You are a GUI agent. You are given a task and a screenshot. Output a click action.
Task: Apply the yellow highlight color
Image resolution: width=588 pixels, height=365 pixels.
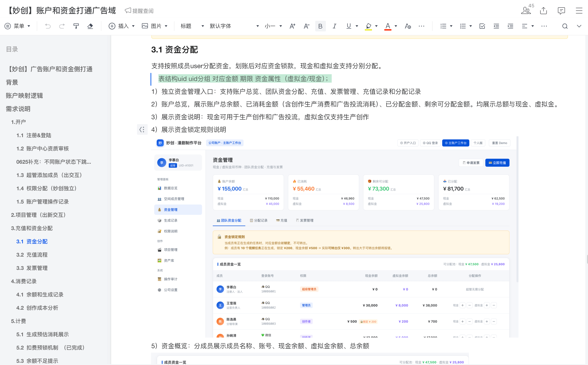368,26
